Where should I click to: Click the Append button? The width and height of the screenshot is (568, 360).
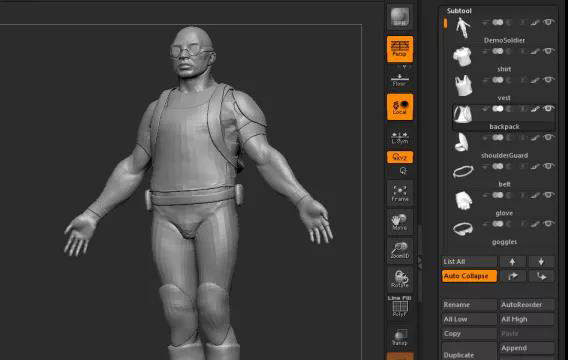pos(527,348)
